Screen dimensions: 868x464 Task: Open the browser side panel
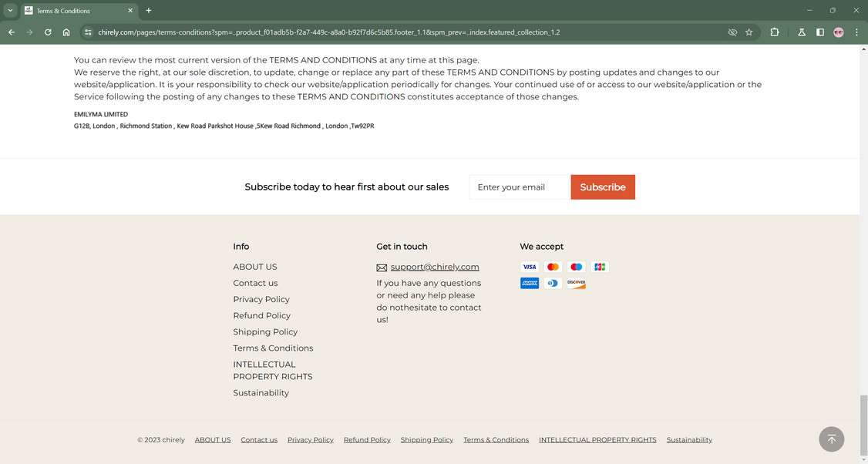click(819, 32)
